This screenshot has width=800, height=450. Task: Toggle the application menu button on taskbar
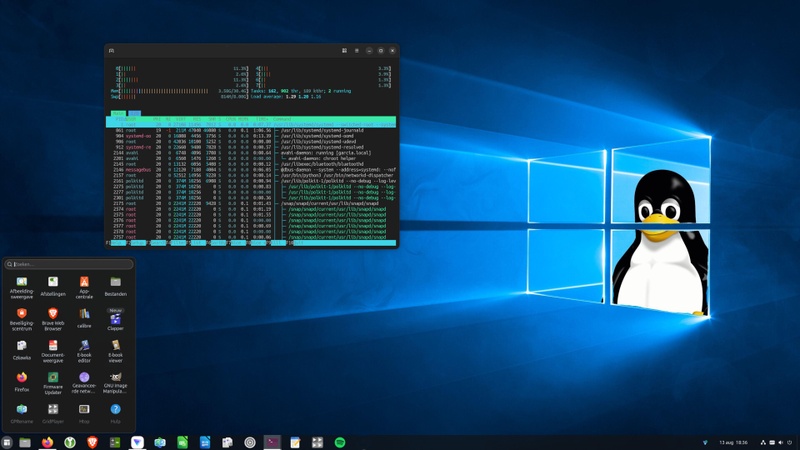(7, 442)
